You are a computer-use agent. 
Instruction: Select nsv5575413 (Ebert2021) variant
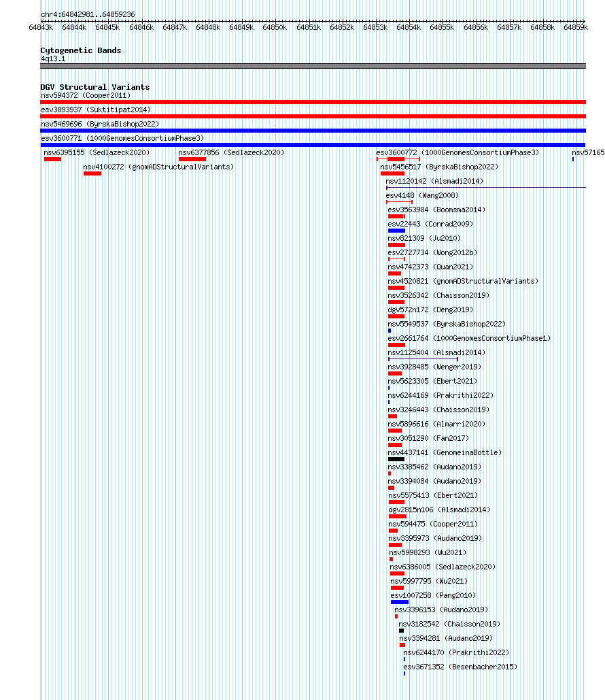pyautogui.click(x=433, y=495)
